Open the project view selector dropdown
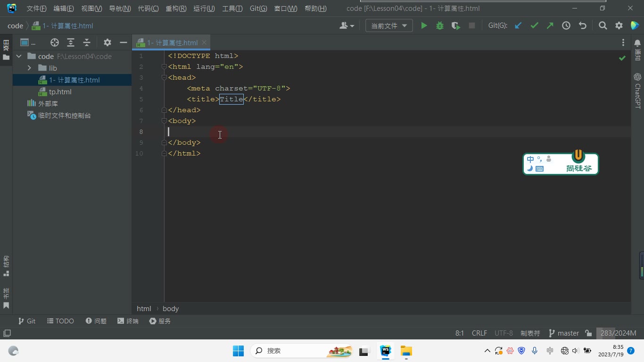 [x=28, y=42]
